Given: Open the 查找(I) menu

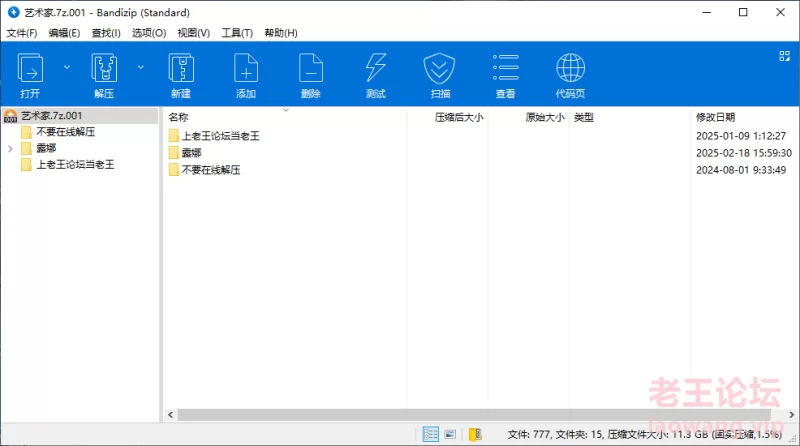Looking at the screenshot, I should 106,33.
